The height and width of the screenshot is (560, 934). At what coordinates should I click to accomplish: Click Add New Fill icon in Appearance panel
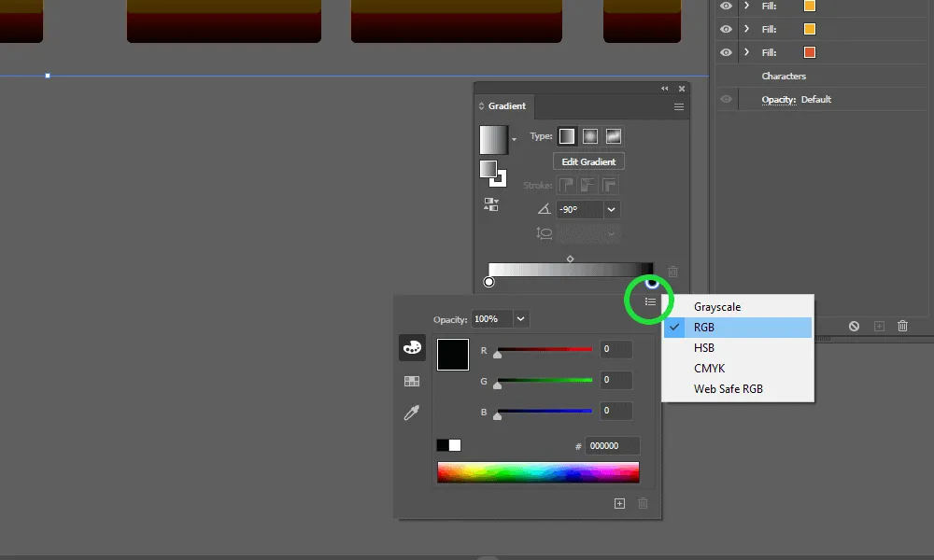coord(879,326)
